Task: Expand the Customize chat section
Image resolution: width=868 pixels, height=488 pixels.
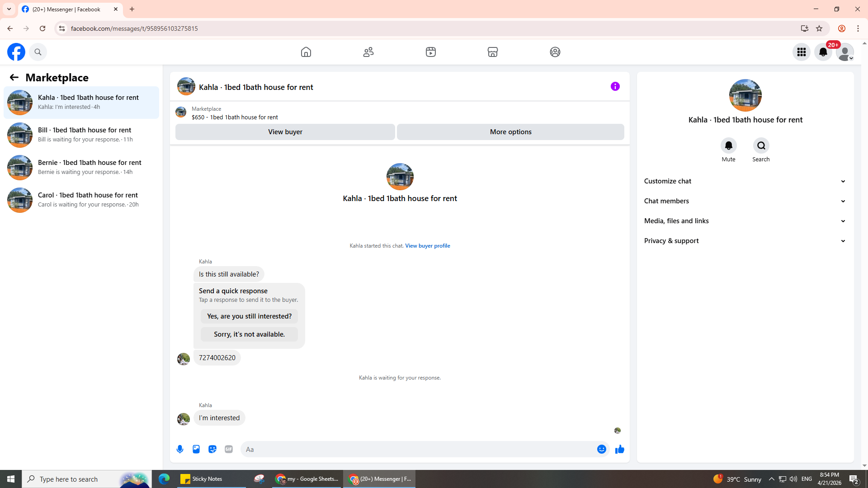Action: click(745, 181)
